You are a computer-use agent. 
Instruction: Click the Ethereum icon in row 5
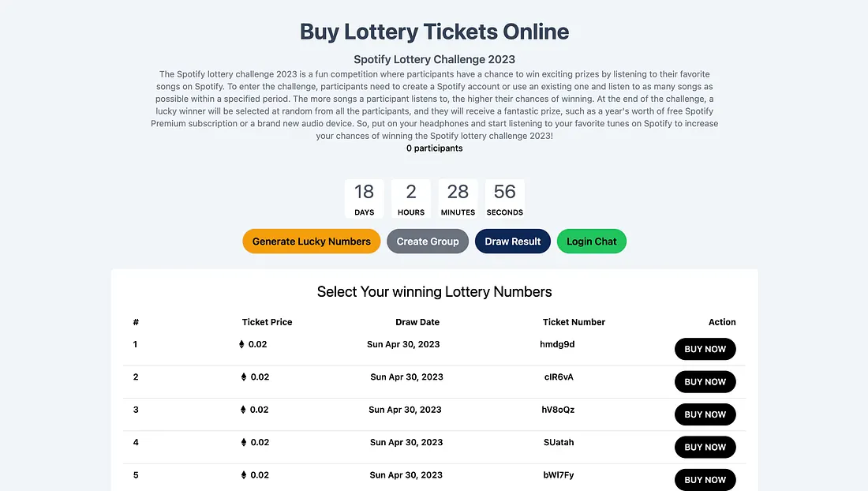(244, 475)
